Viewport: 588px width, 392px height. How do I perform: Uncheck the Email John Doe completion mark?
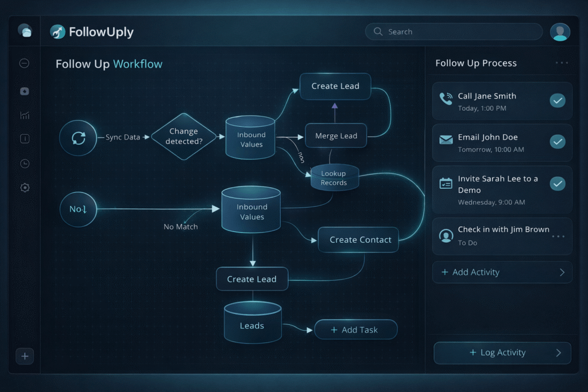pyautogui.click(x=558, y=142)
